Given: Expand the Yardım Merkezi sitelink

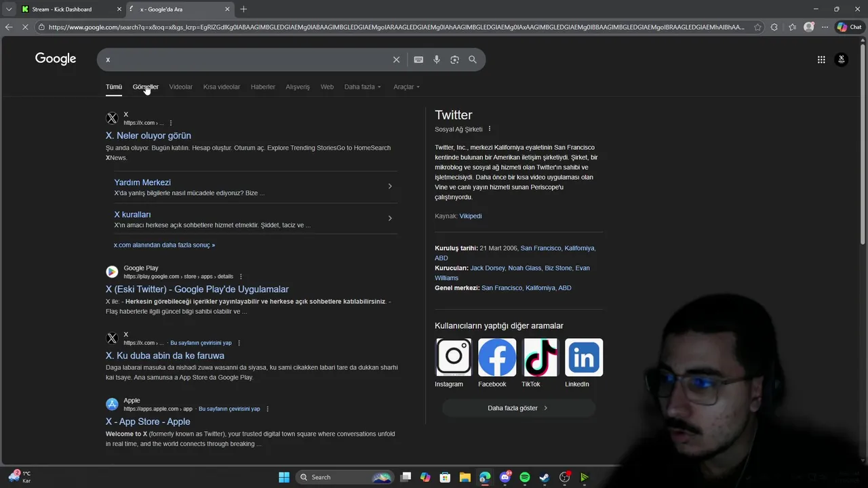Looking at the screenshot, I should tap(390, 186).
